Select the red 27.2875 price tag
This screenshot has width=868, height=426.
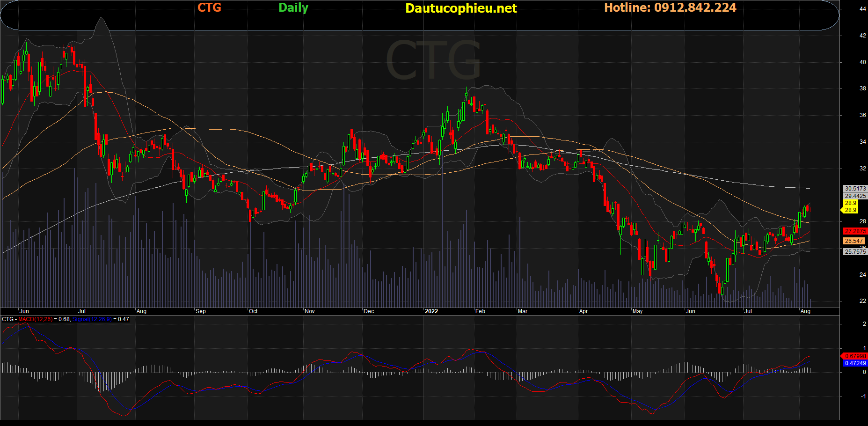pos(855,231)
